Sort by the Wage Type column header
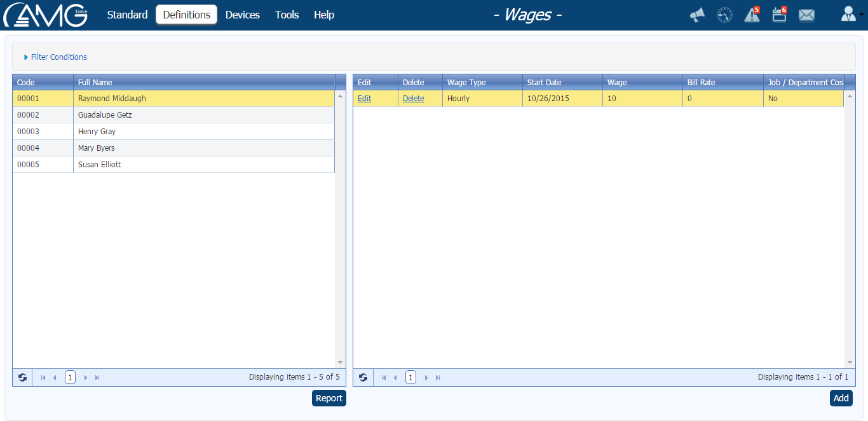The image size is (868, 421). tap(482, 83)
